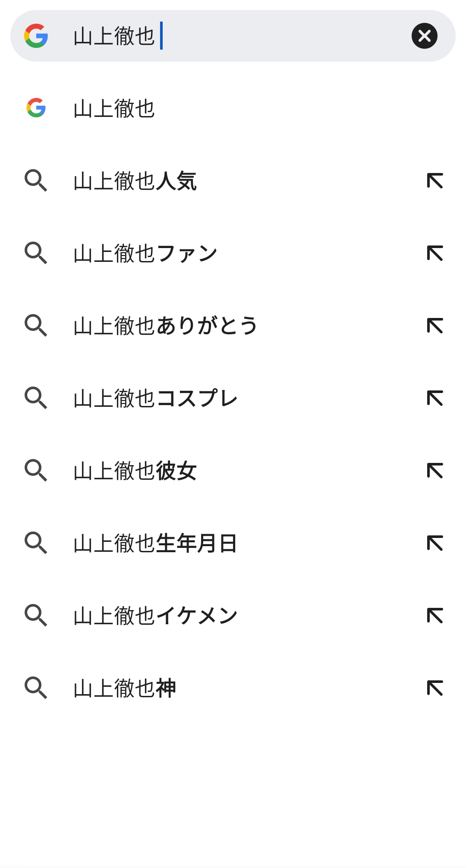466x868 pixels.
Task: Select the first suggestion 山上徹也 with Google icon
Action: point(233,108)
